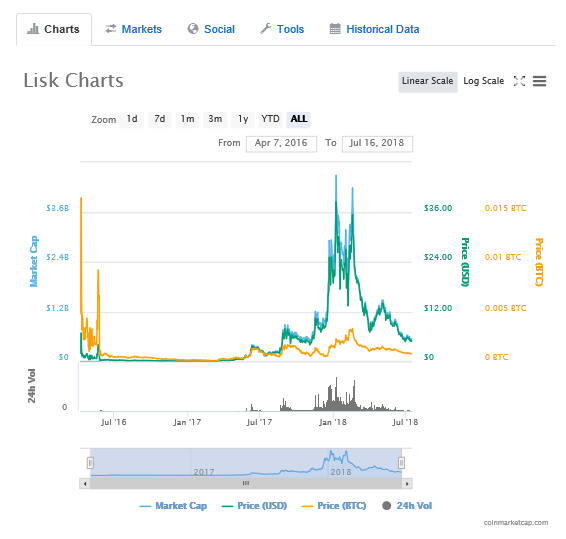
Task: Click the wrench icon beside Tools
Action: tap(266, 29)
